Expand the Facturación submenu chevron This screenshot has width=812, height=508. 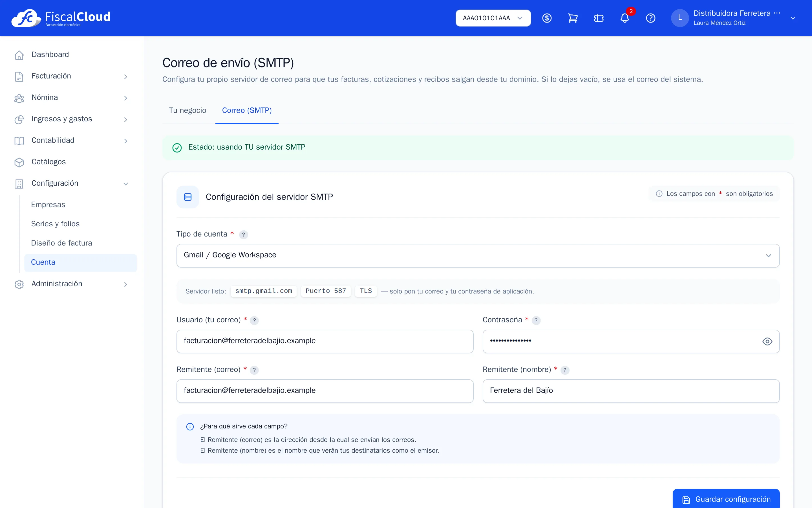[126, 76]
